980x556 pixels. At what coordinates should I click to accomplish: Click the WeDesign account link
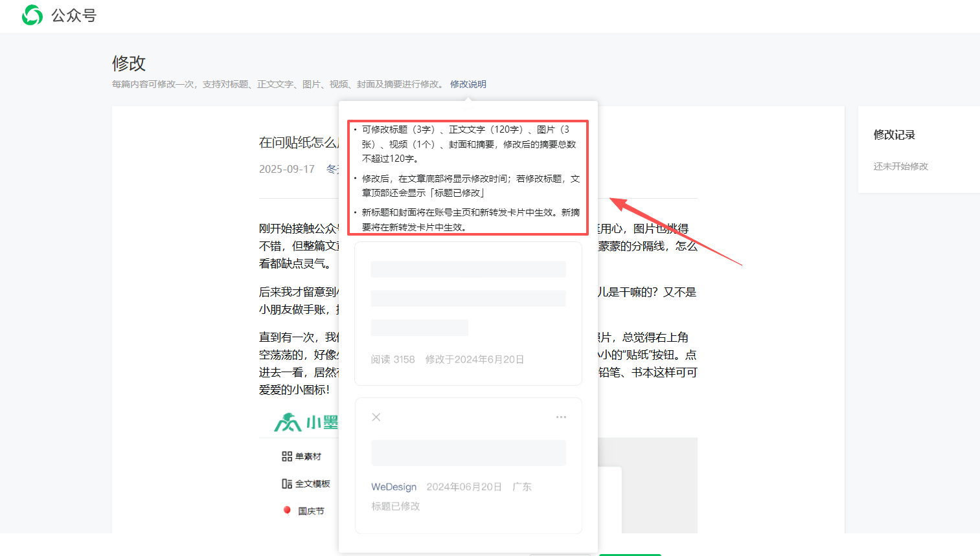(x=394, y=487)
